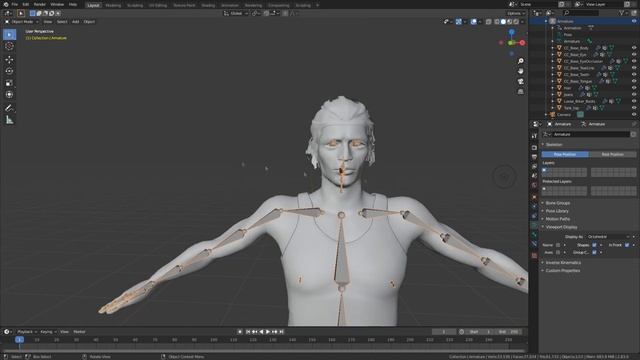
Task: Select the Scale tool
Action: pyautogui.click(x=9, y=83)
